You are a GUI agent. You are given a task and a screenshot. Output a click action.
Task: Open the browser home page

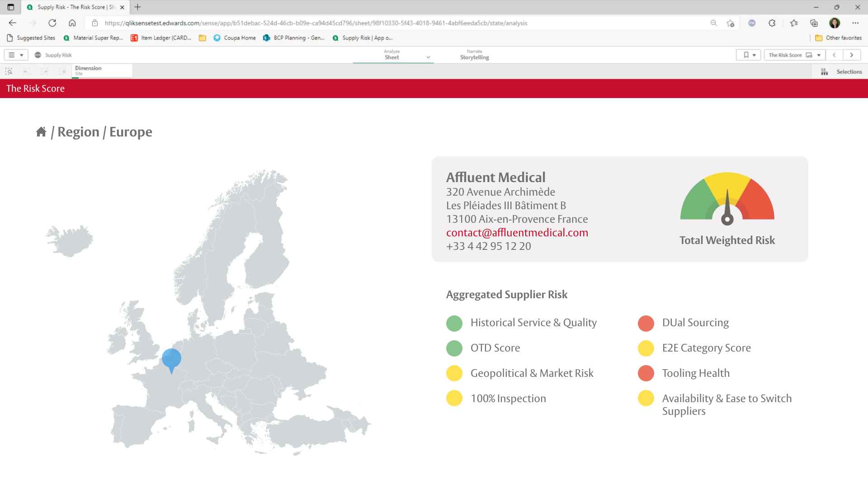coord(72,23)
